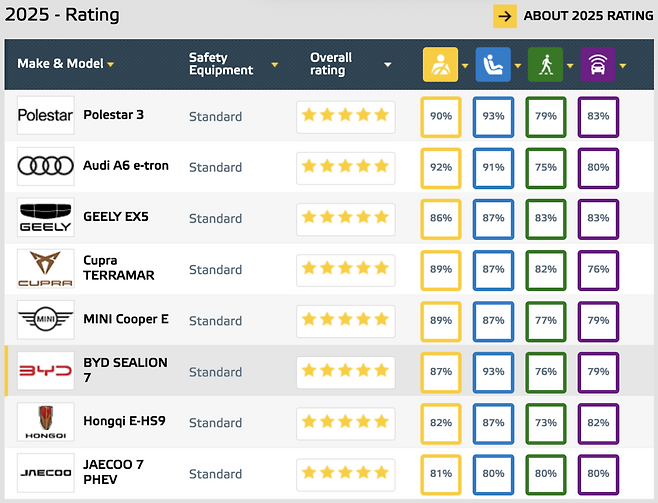This screenshot has height=503, width=658.
Task: Sort using arrow beside Safety Assist icon
Action: pos(623,65)
